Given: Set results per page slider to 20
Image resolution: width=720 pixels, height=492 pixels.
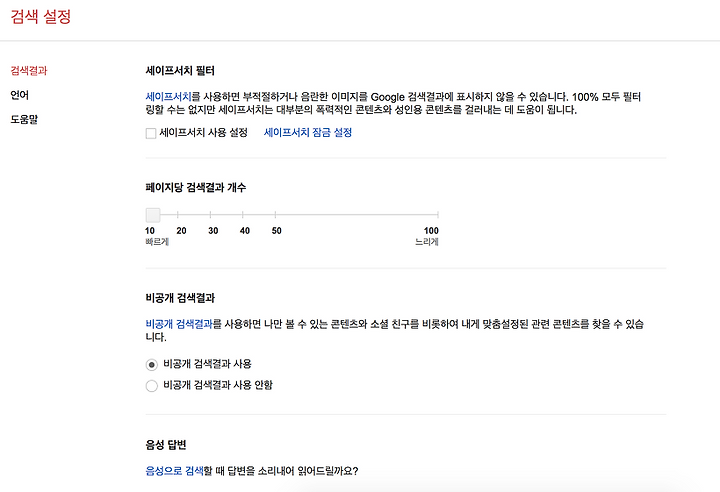Looking at the screenshot, I should tap(178, 215).
